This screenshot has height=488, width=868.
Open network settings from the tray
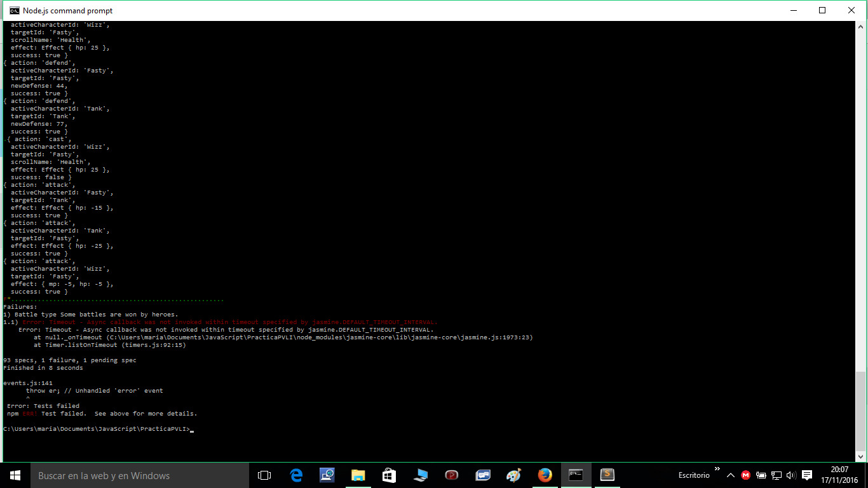coord(776,475)
